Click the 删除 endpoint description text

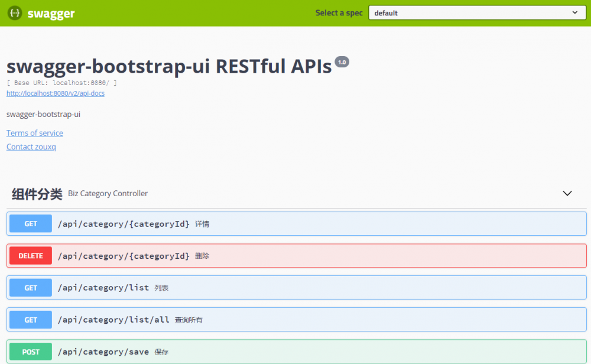pos(202,256)
